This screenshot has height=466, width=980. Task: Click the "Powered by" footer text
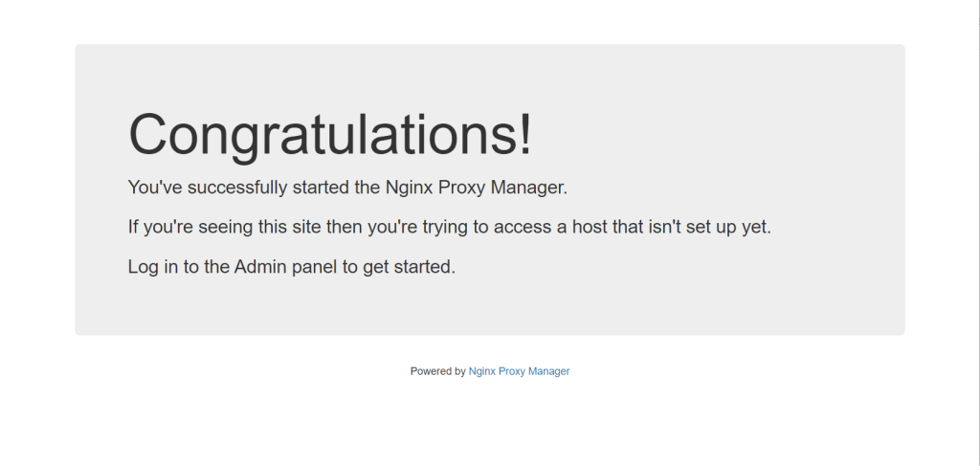click(437, 371)
